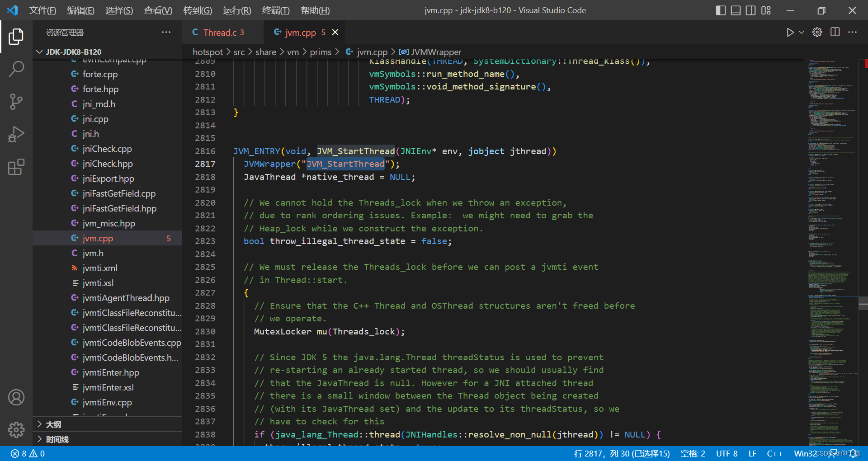Viewport: 868px width, 461px height.
Task: Open problems from errors and warnings status
Action: 28,453
